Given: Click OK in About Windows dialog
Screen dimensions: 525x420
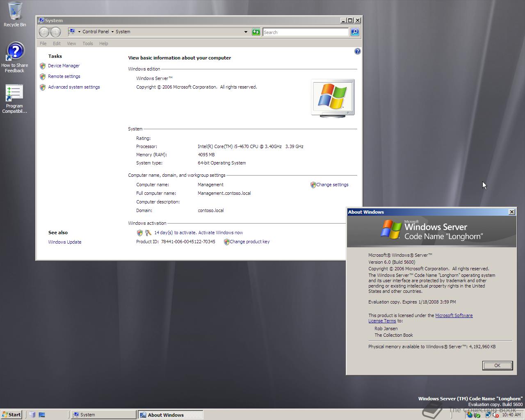Looking at the screenshot, I should tap(497, 365).
